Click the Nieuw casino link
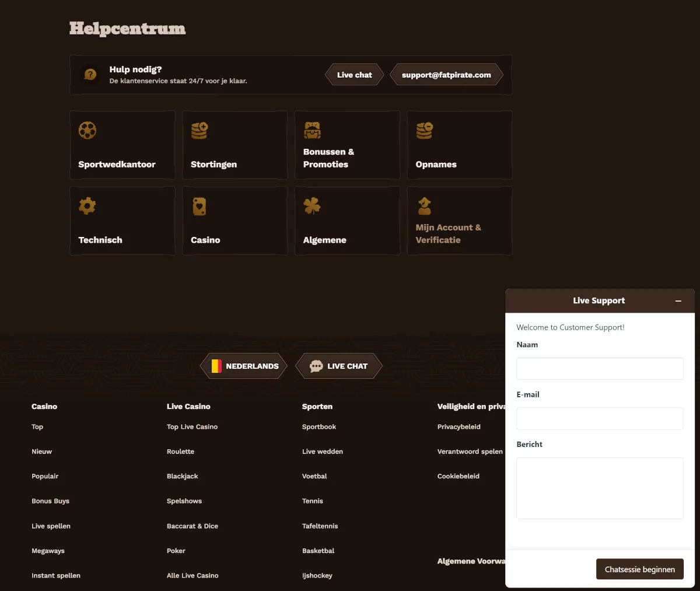The width and height of the screenshot is (700, 591). (x=41, y=452)
